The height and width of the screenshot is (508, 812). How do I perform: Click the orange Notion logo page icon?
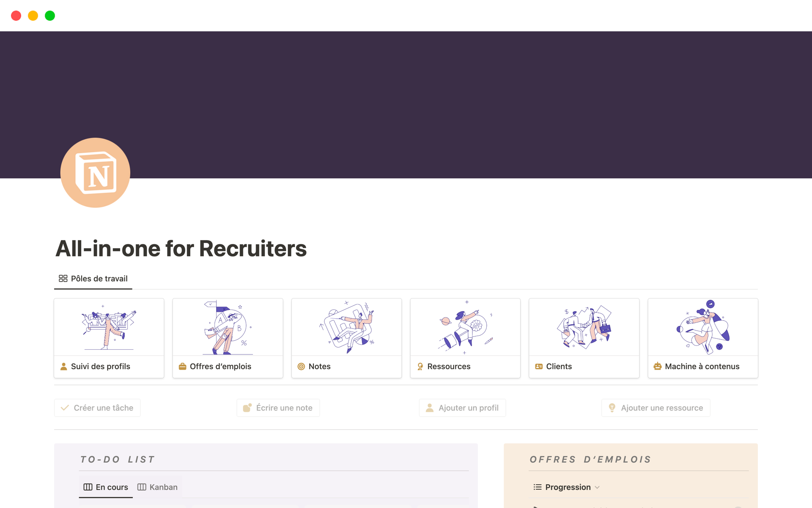tap(95, 173)
